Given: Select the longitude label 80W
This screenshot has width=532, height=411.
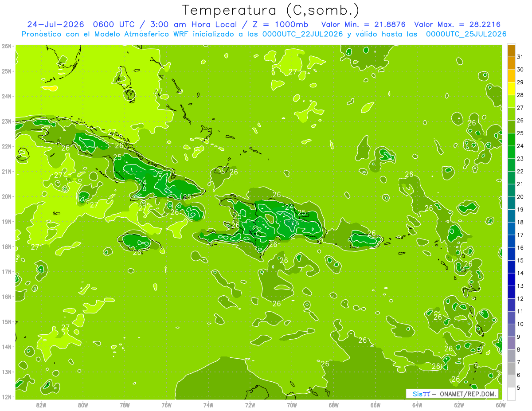Looking at the screenshot, I should pos(83,405).
